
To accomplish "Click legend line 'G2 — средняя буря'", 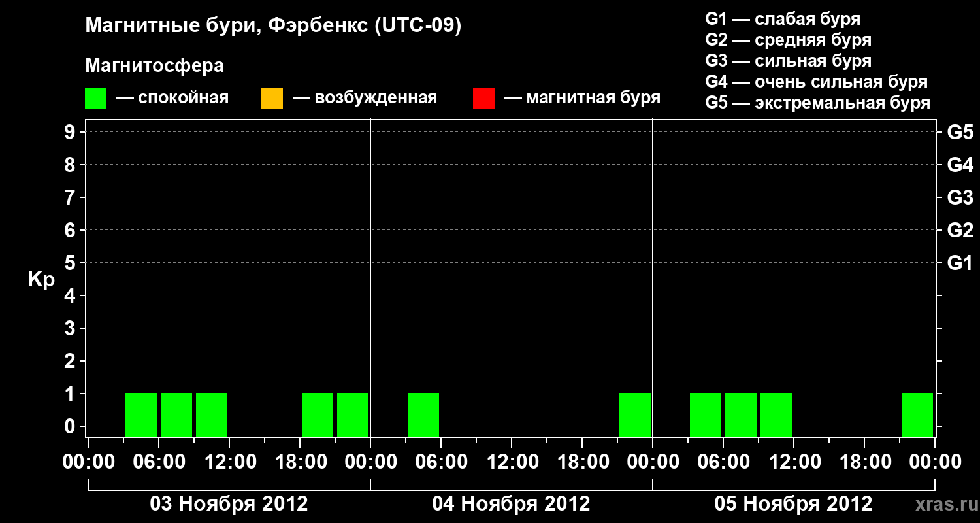I will coord(789,40).
